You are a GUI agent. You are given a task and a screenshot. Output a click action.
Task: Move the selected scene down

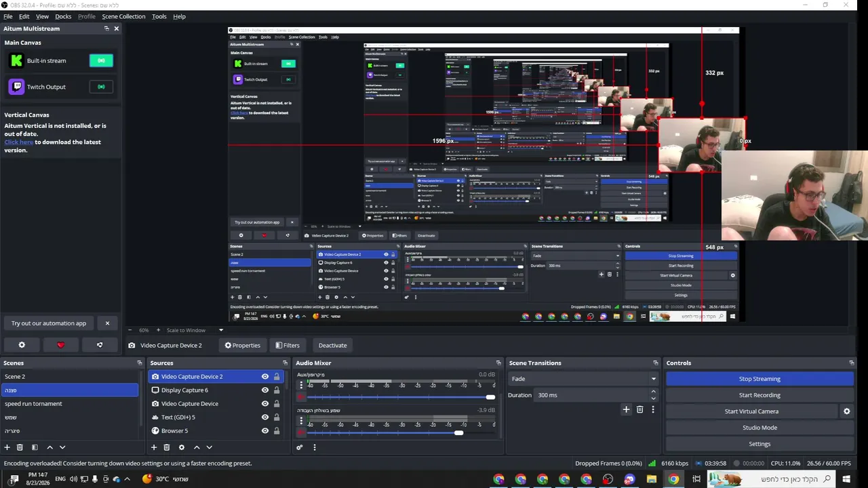[62, 447]
